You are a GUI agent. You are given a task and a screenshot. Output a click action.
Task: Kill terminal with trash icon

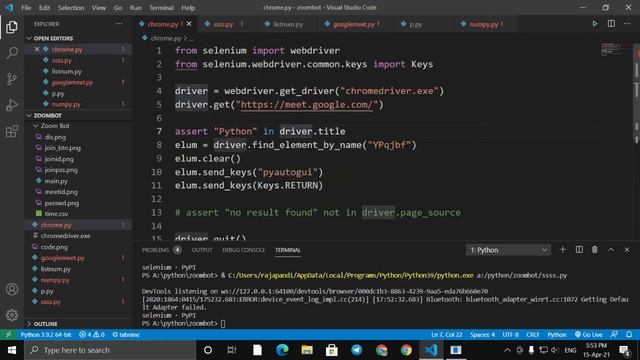coord(595,249)
